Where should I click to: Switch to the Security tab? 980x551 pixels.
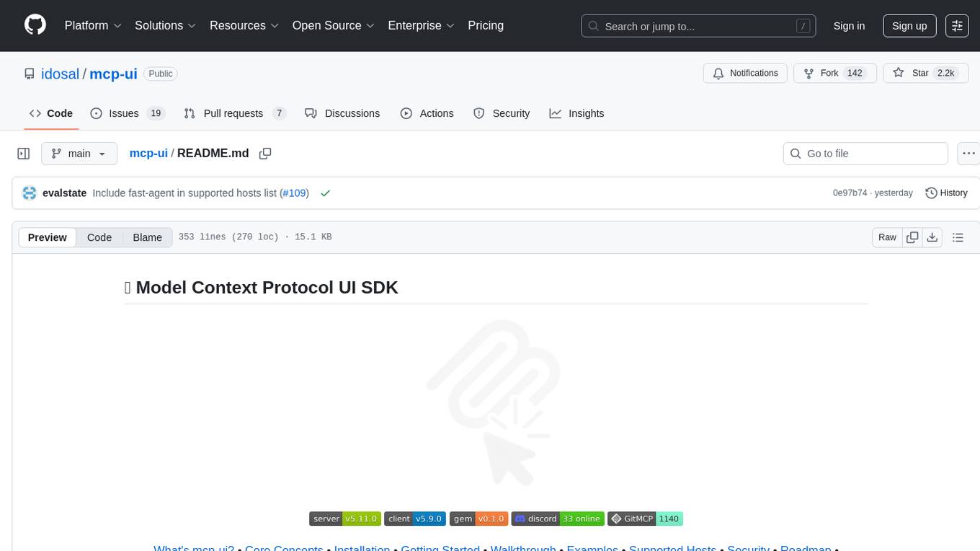pyautogui.click(x=502, y=113)
